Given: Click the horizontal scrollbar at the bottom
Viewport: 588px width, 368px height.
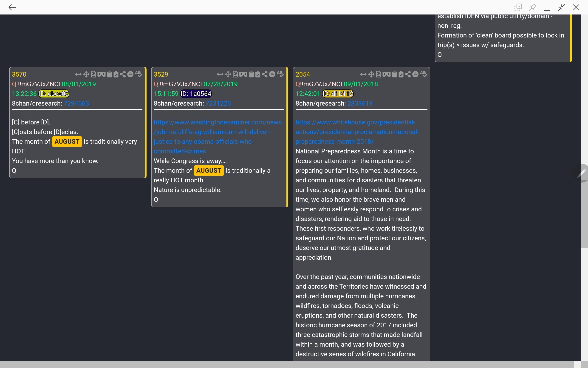Looking at the screenshot, I should click(x=287, y=365).
